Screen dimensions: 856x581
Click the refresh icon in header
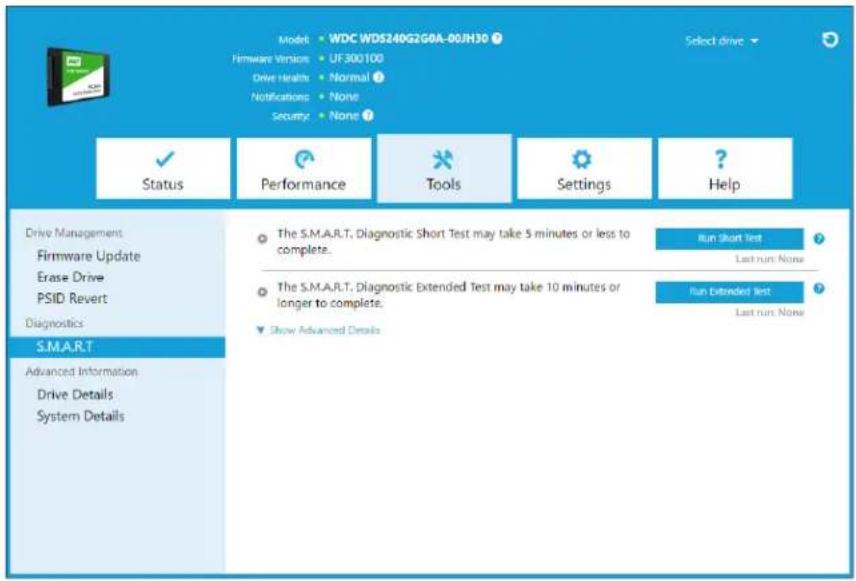pyautogui.click(x=830, y=39)
